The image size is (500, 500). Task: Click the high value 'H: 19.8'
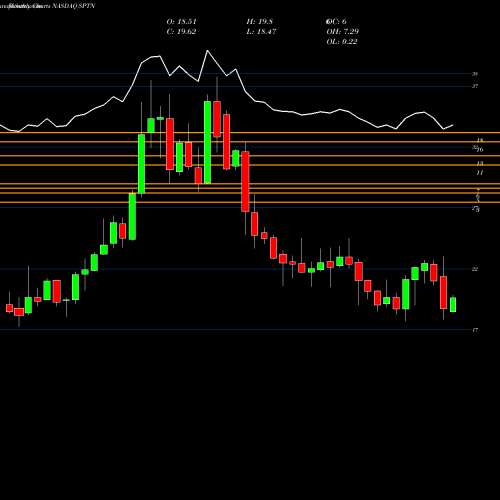(260, 22)
